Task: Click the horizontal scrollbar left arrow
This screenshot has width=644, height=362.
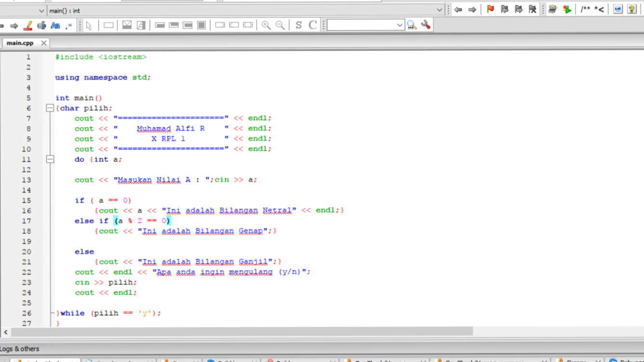Action: click(x=6, y=332)
